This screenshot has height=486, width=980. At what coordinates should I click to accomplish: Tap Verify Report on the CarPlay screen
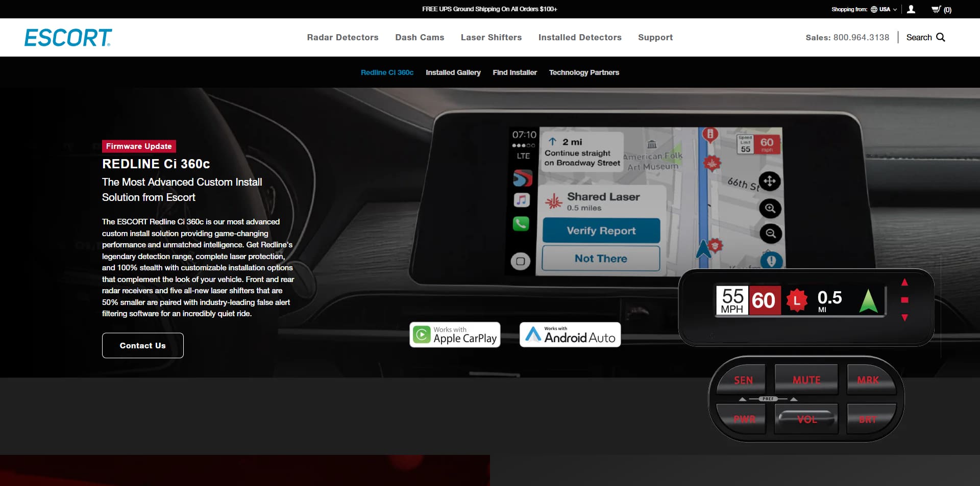click(x=601, y=231)
